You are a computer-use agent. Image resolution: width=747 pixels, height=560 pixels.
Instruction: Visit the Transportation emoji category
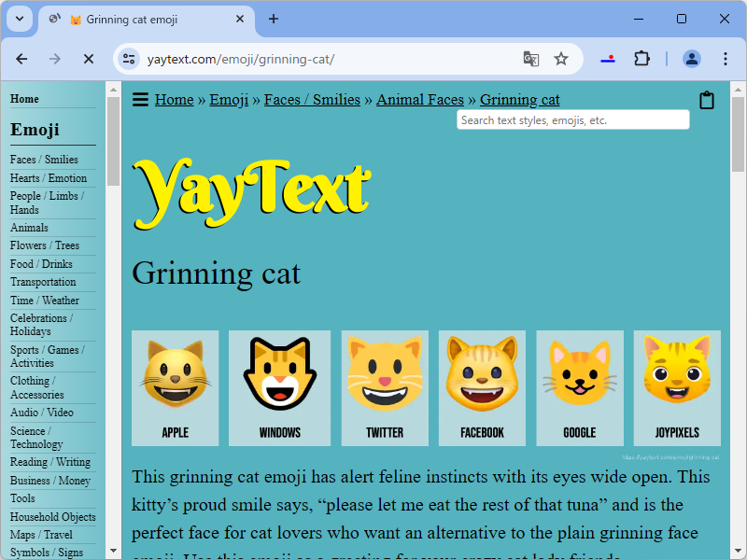pos(43,282)
